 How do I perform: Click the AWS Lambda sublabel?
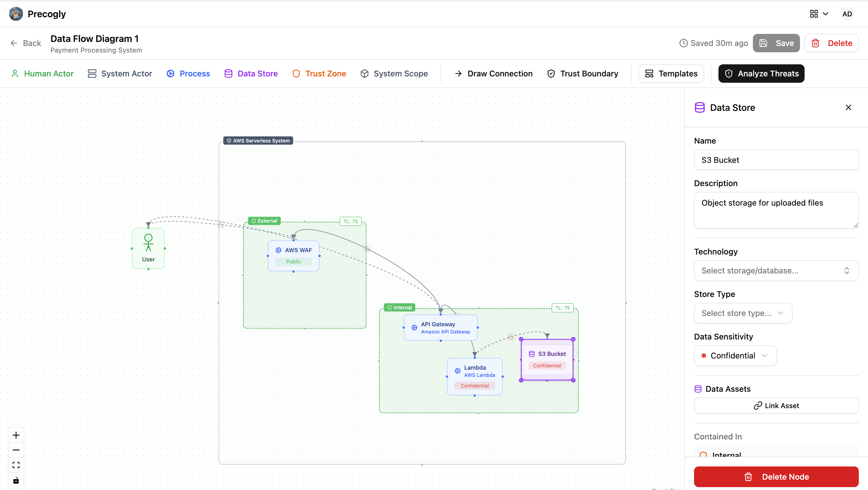(x=479, y=375)
